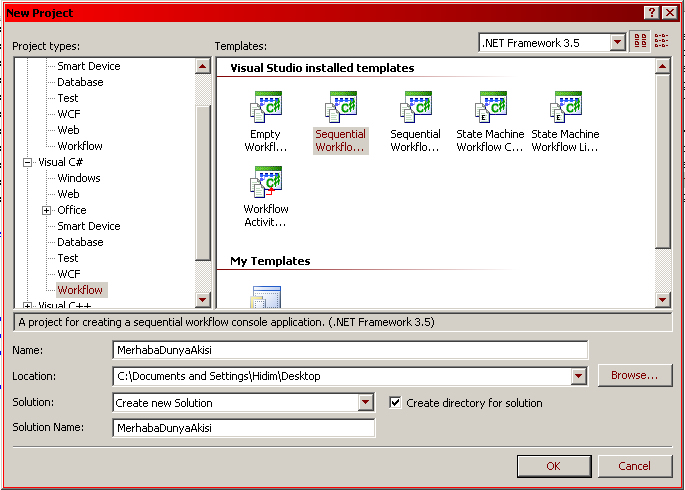Choose the unselected Sequential Workflow Library template

tap(415, 121)
